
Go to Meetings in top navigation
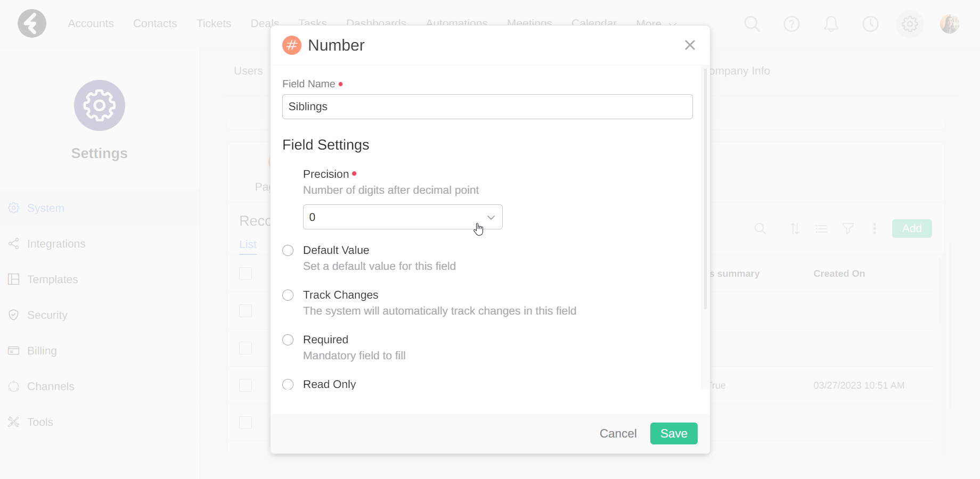click(529, 23)
